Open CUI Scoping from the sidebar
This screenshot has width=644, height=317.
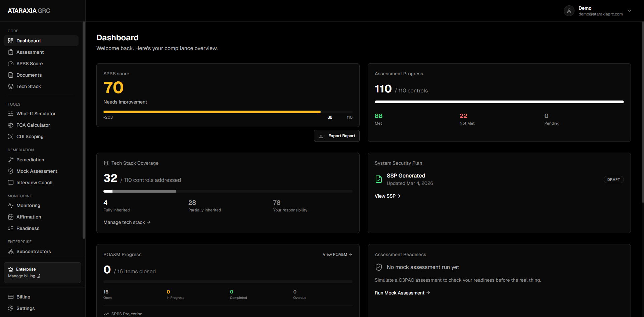point(41,136)
